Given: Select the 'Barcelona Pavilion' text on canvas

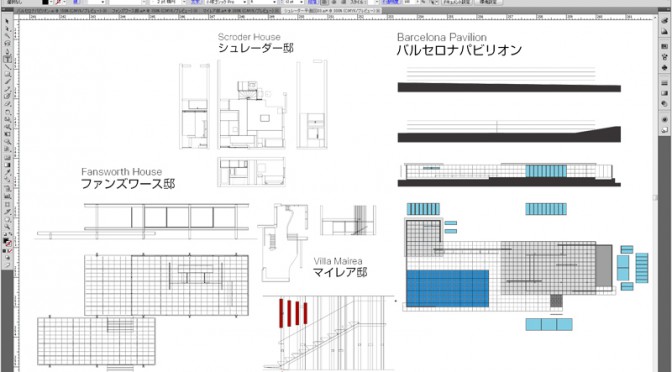Looking at the screenshot, I should click(x=442, y=37).
